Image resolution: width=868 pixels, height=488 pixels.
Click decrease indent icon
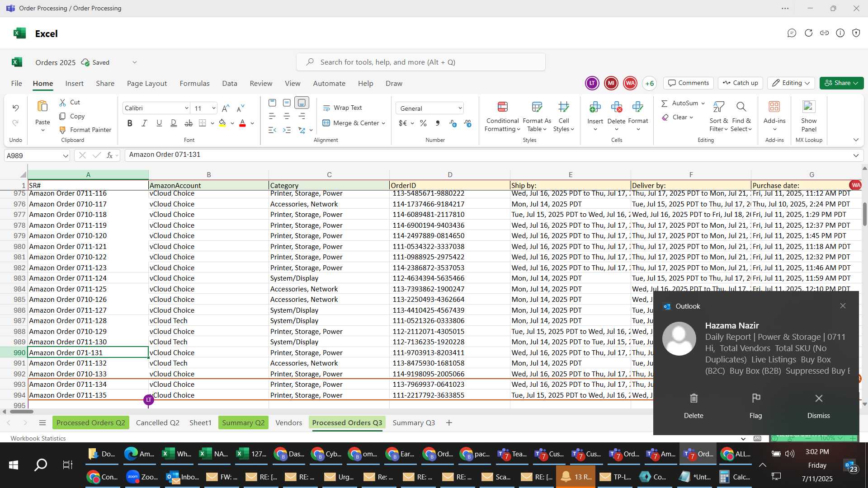(x=272, y=130)
